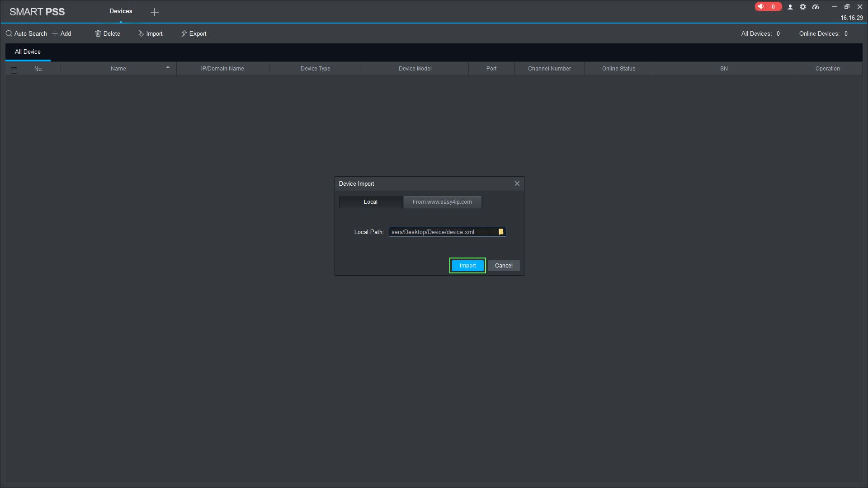Open the settings gear icon
Image resolution: width=868 pixels, height=488 pixels.
click(803, 7)
